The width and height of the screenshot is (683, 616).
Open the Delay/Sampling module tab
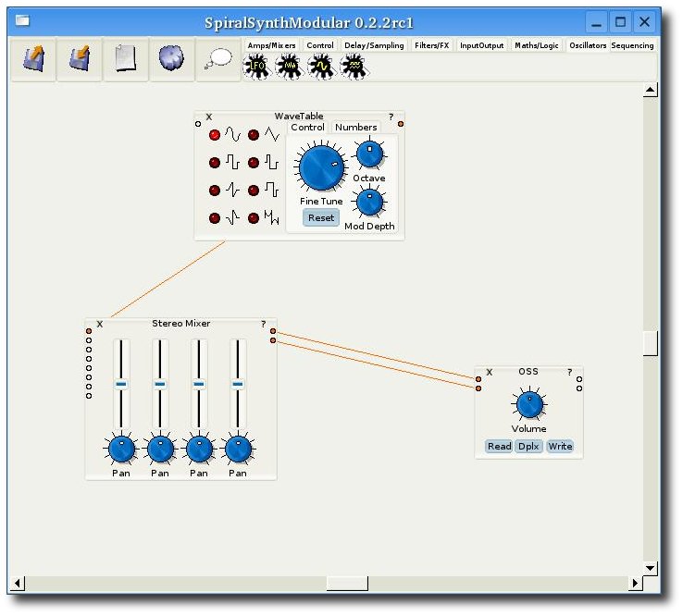click(374, 45)
